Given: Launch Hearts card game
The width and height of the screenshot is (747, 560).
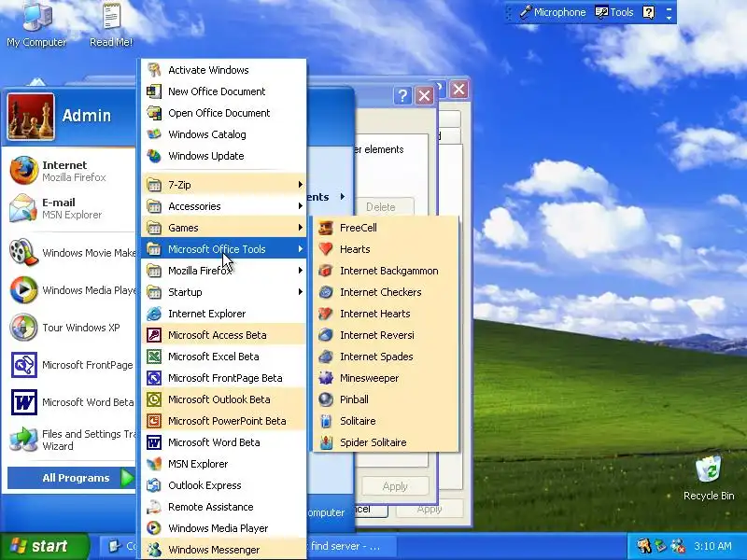Looking at the screenshot, I should click(x=385, y=249).
